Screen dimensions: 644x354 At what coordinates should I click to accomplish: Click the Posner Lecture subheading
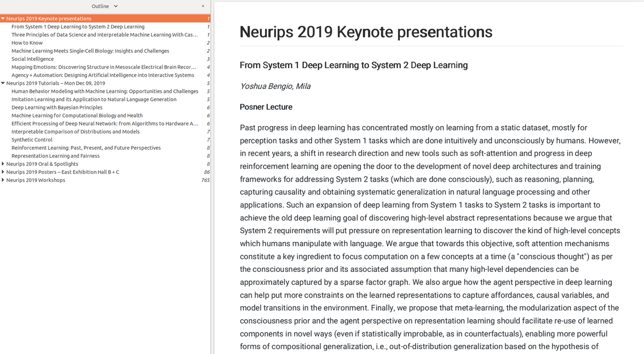(x=266, y=107)
